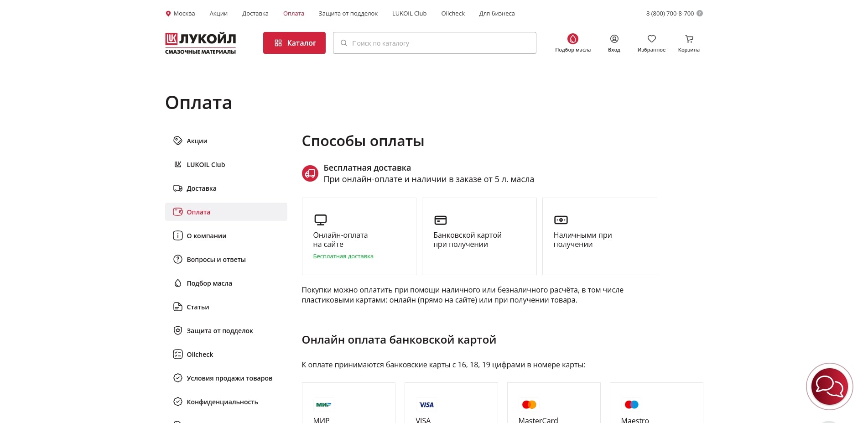This screenshot has height=423, width=868.
Task: Open the chat widget in the corner
Action: [830, 387]
